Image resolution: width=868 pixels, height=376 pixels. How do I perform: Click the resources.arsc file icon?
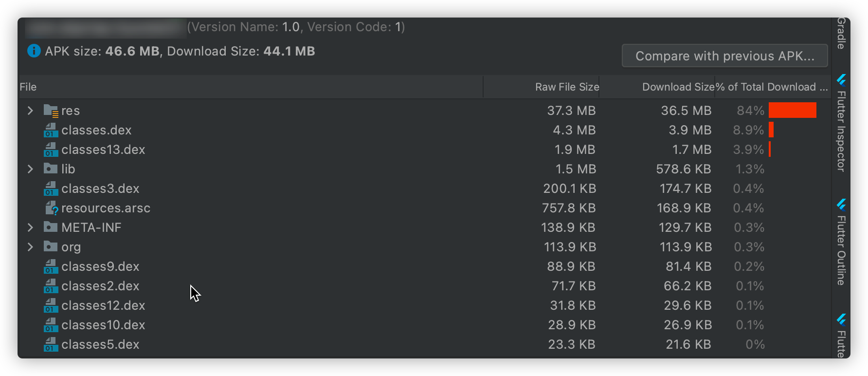pos(51,208)
